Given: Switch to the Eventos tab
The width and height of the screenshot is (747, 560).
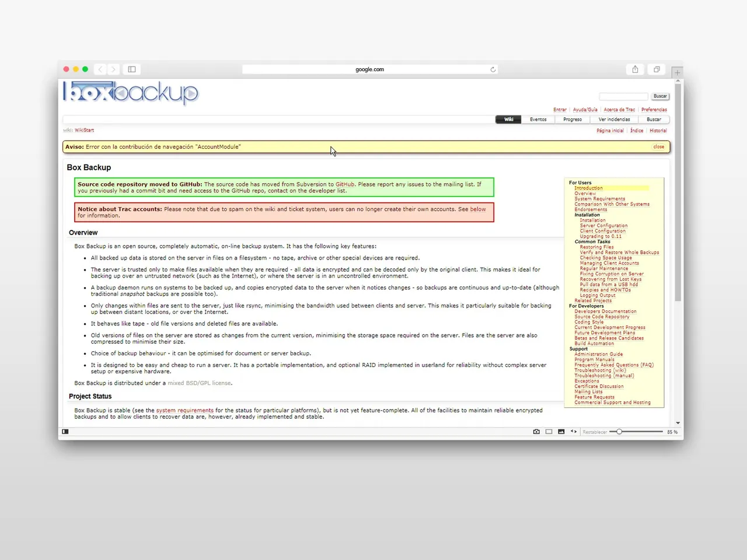Looking at the screenshot, I should [538, 120].
